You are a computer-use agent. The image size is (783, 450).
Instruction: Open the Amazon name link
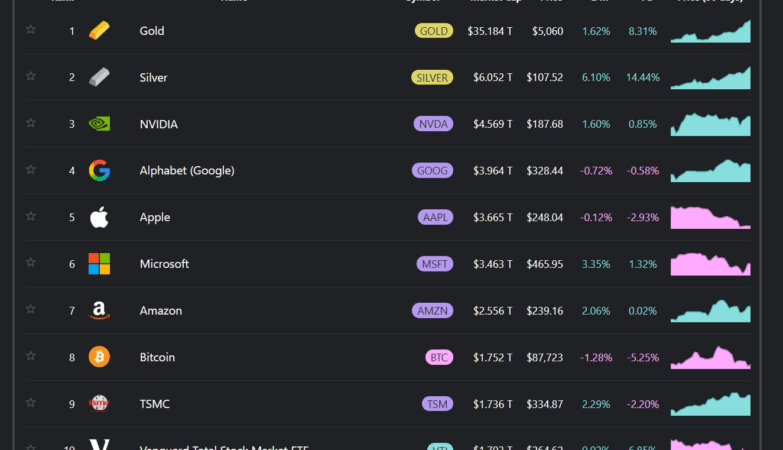click(160, 311)
